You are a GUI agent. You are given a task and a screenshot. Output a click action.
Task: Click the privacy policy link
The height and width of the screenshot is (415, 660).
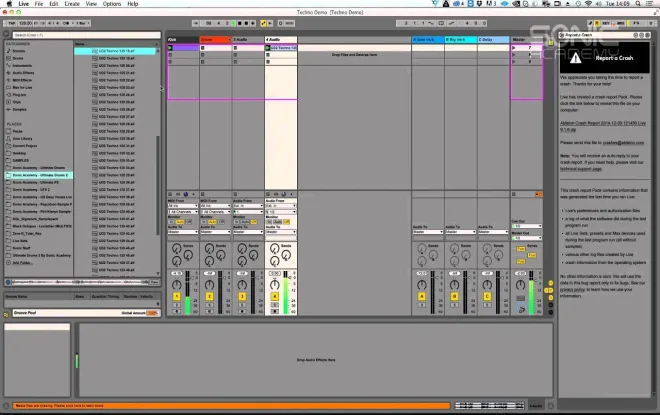pos(572,290)
